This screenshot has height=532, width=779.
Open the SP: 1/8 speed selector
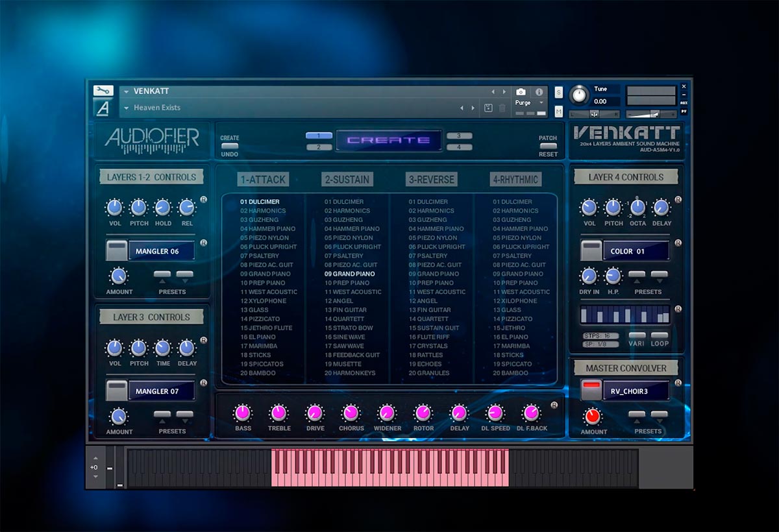coord(600,345)
